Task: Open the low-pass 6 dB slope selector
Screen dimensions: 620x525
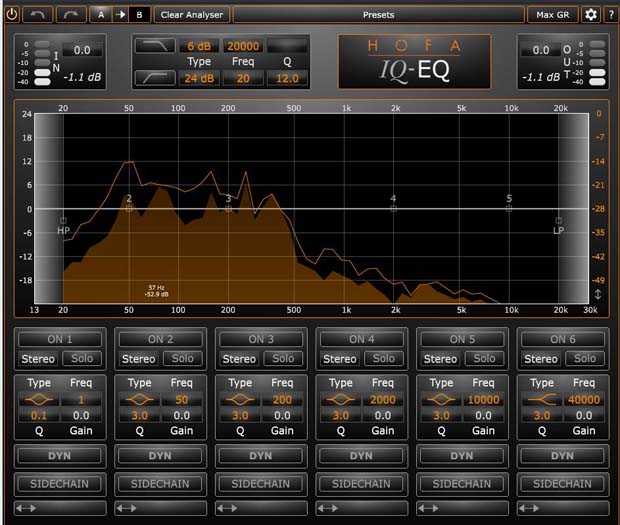Action: [199, 46]
